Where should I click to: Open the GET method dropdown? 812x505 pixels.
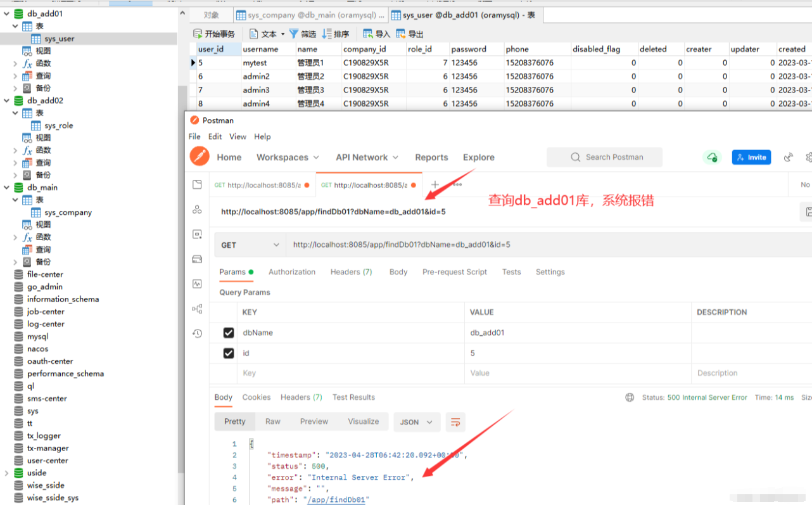pos(250,245)
